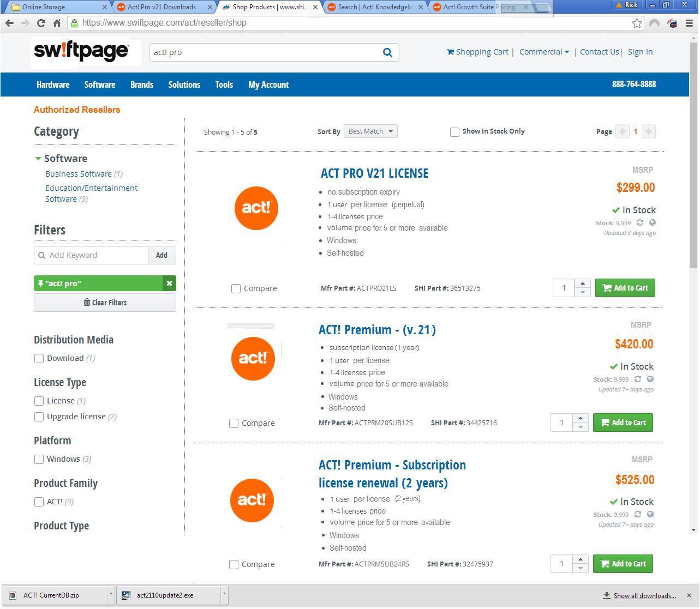Check Compare for Subscription license renewal
The image size is (700, 609).
click(x=234, y=564)
